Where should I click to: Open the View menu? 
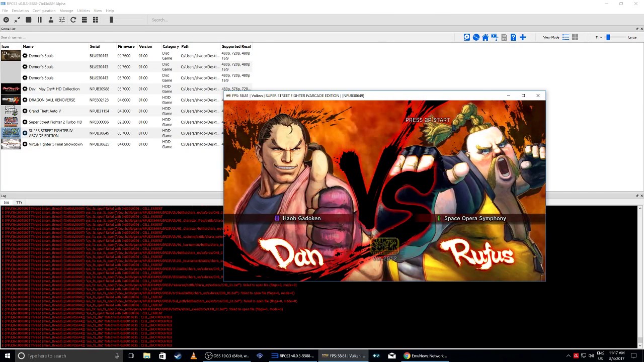pos(98,11)
